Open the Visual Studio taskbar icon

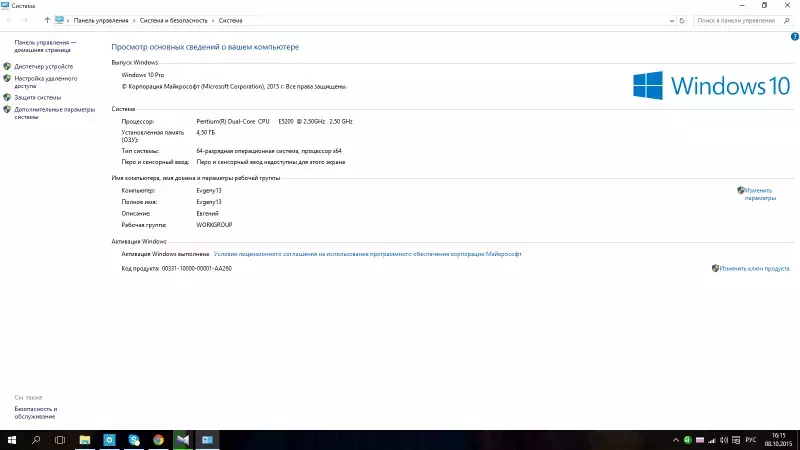tap(183, 440)
